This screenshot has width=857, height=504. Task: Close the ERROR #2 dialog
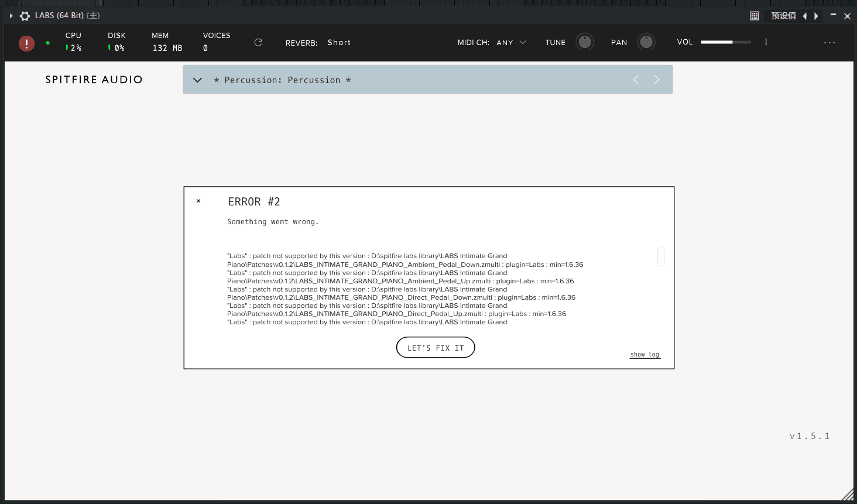[198, 201]
